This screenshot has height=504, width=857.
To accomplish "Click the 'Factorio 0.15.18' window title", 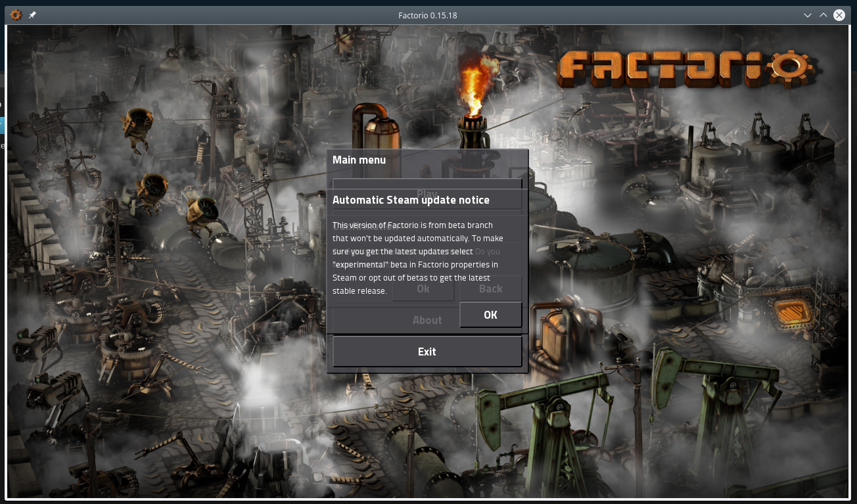I will (x=428, y=14).
